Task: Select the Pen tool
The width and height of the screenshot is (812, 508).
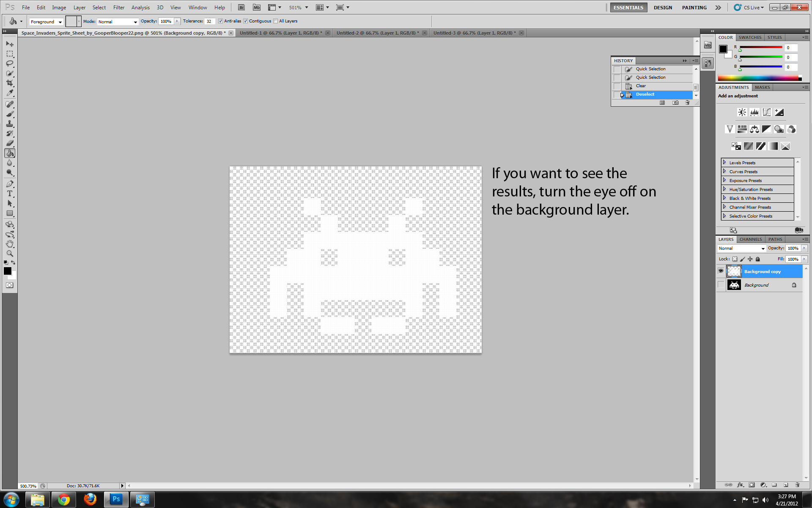Action: 10,184
